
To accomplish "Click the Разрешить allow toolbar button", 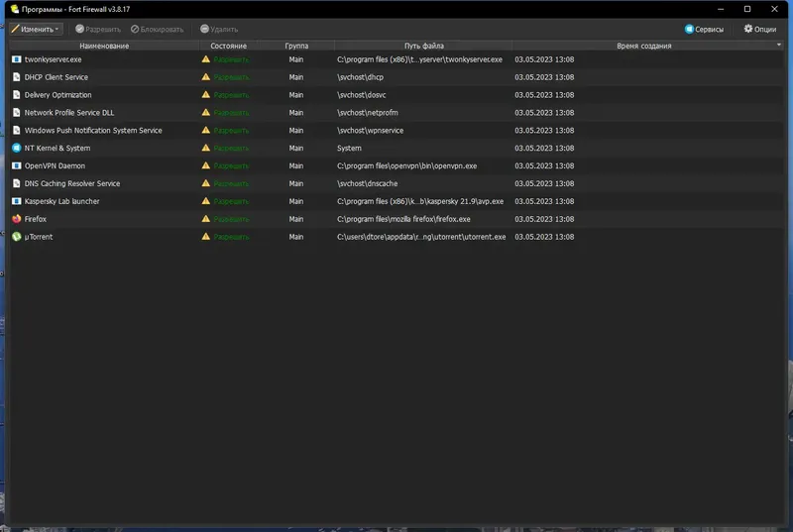I will 98,30.
